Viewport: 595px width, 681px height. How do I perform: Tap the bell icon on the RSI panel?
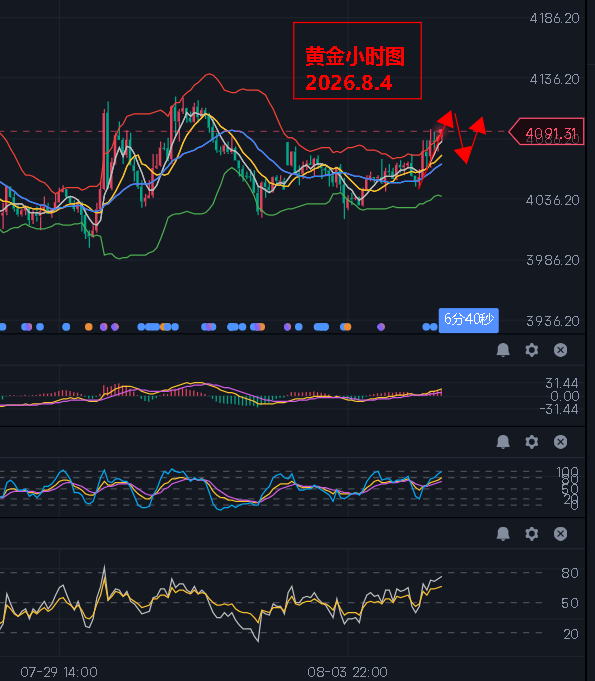503,534
